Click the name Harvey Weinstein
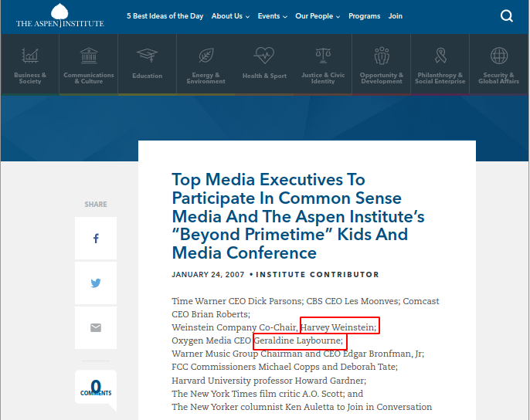 pos(338,327)
